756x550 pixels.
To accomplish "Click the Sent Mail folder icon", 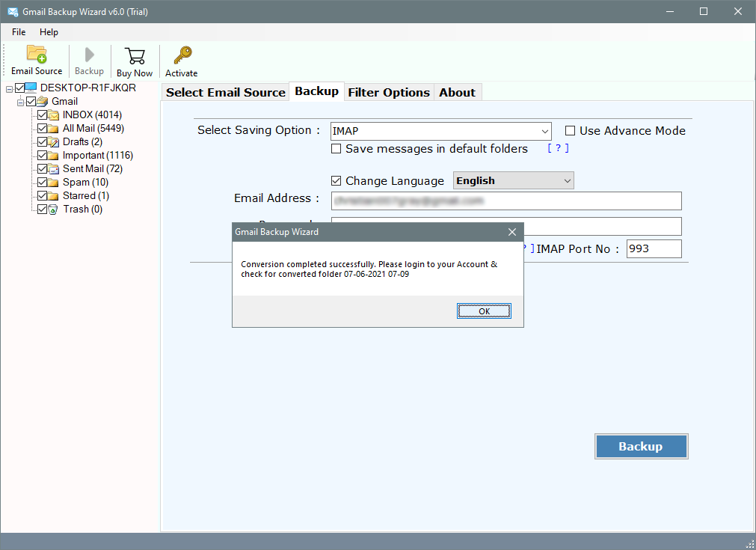I will [54, 169].
